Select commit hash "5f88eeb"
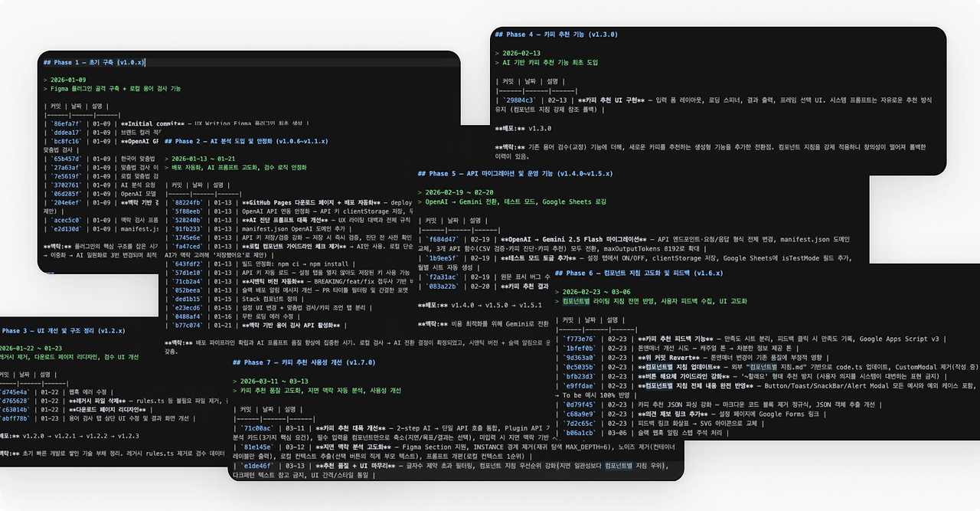 point(188,211)
